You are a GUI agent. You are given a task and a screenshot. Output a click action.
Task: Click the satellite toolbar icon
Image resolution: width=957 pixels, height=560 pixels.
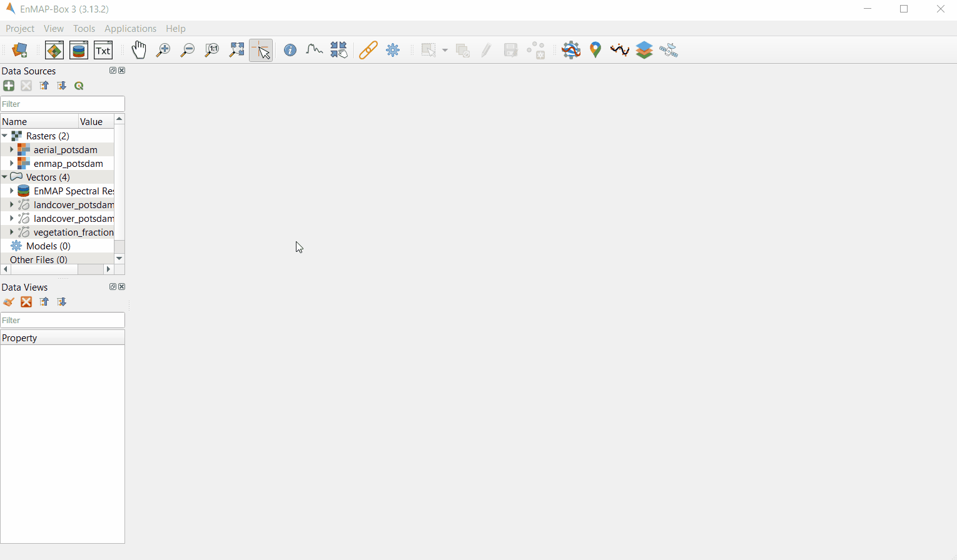tap(669, 50)
